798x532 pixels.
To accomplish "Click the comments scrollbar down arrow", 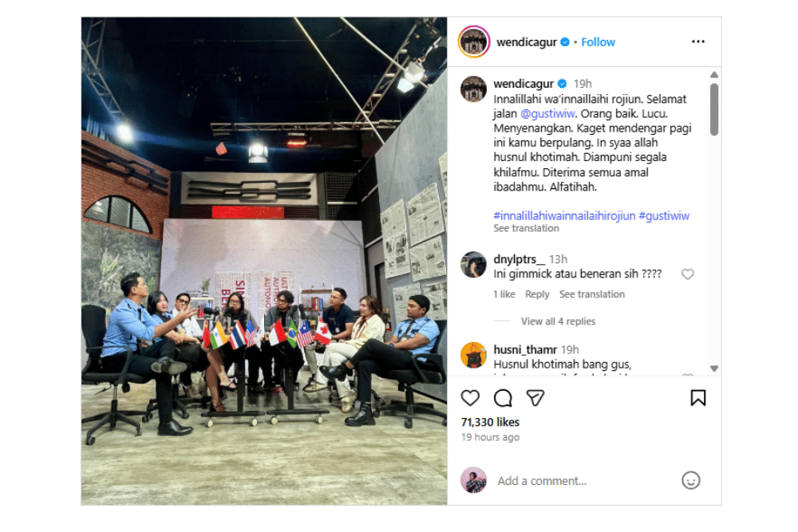I will tap(714, 368).
